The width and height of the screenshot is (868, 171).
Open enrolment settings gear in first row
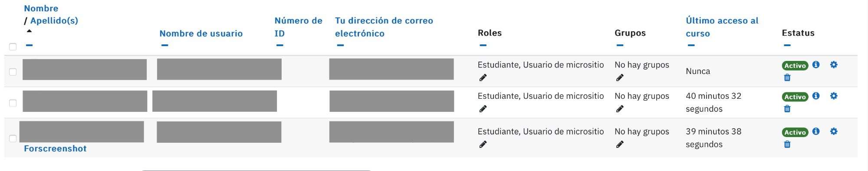pyautogui.click(x=834, y=65)
